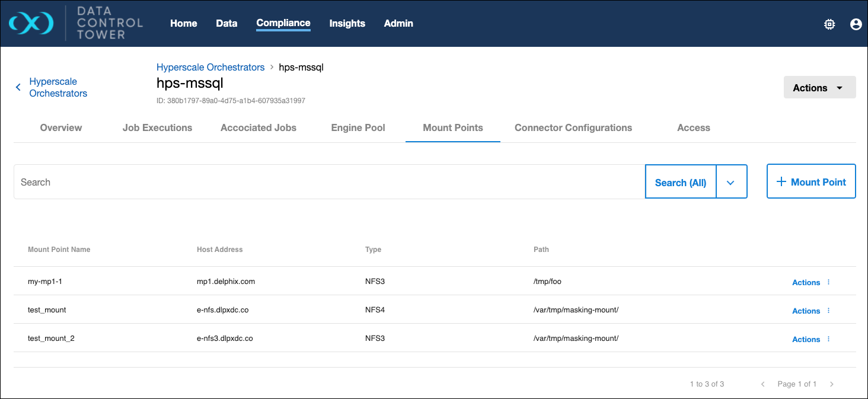868x399 pixels.
Task: Open three-dot menu for test_mount_2 row
Action: (828, 339)
